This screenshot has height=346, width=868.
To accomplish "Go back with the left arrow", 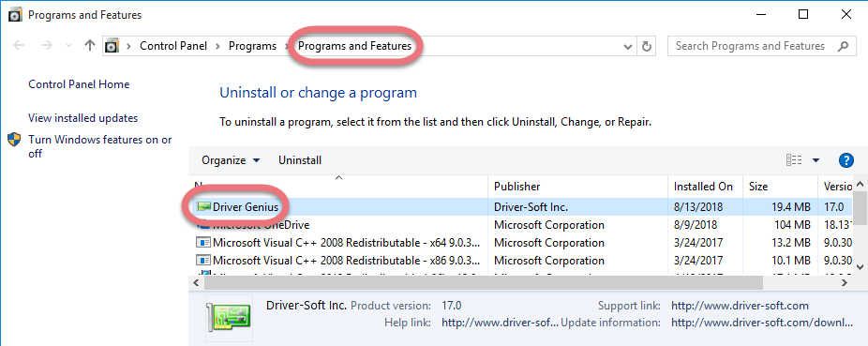I will (x=19, y=45).
